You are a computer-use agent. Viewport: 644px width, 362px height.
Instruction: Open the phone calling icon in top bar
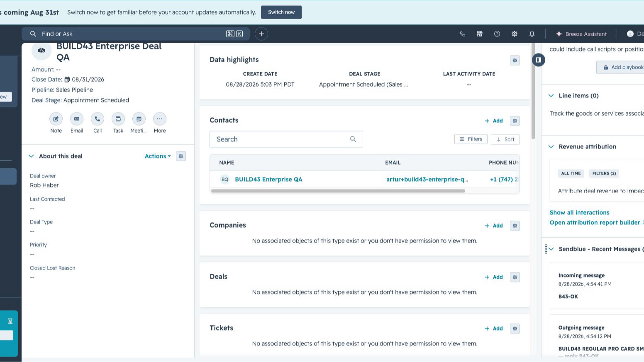coord(462,34)
